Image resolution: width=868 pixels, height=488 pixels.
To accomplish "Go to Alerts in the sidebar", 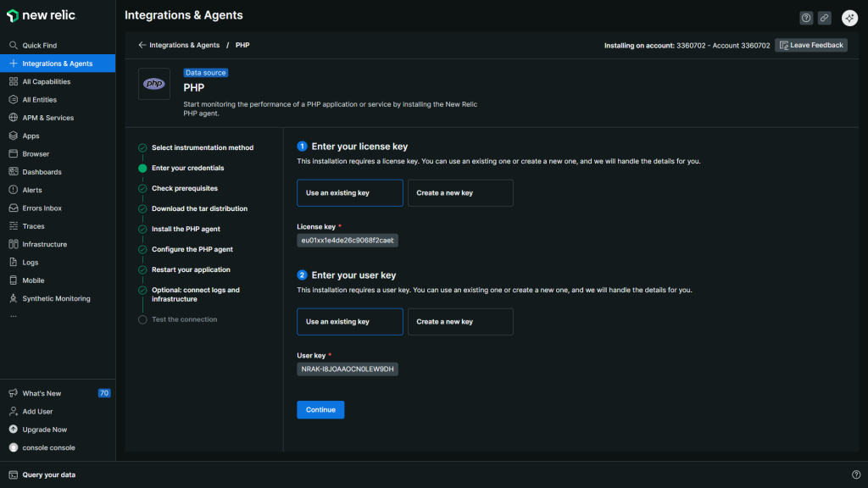I will [x=32, y=190].
